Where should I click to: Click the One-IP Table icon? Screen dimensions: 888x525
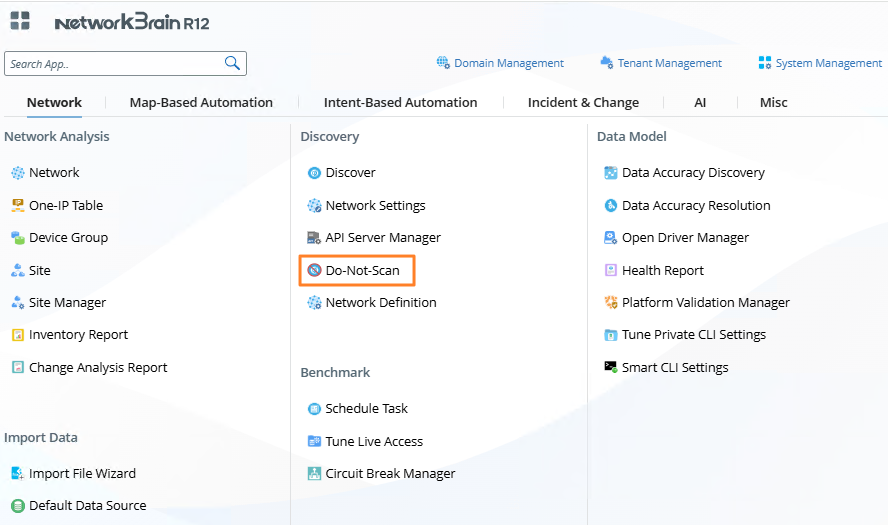[18, 205]
